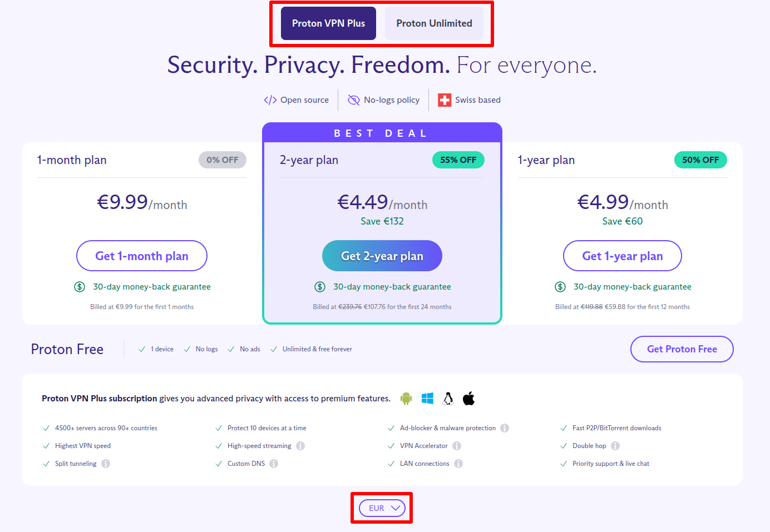Click the VPN Accelerator info icon
This screenshot has width=770, height=532.
pos(457,446)
